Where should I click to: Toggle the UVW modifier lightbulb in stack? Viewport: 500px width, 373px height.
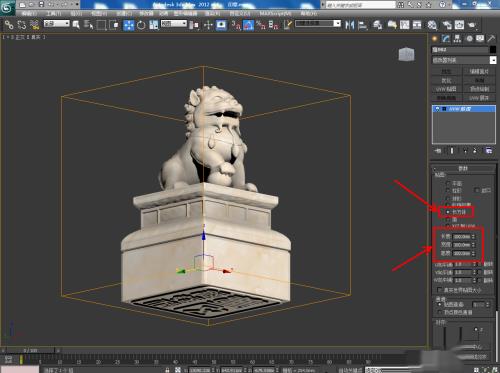[437, 109]
